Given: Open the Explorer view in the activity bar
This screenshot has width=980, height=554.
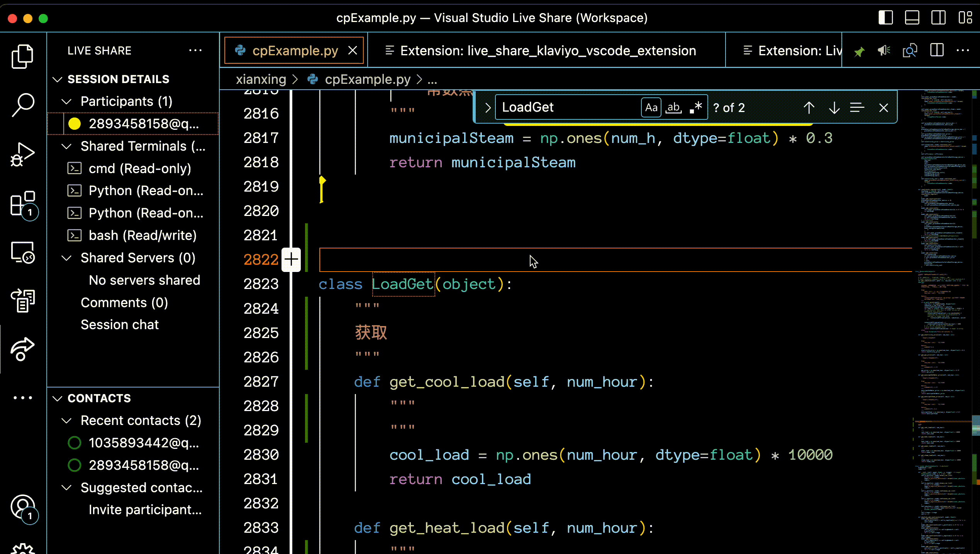Looking at the screenshot, I should tap(22, 55).
